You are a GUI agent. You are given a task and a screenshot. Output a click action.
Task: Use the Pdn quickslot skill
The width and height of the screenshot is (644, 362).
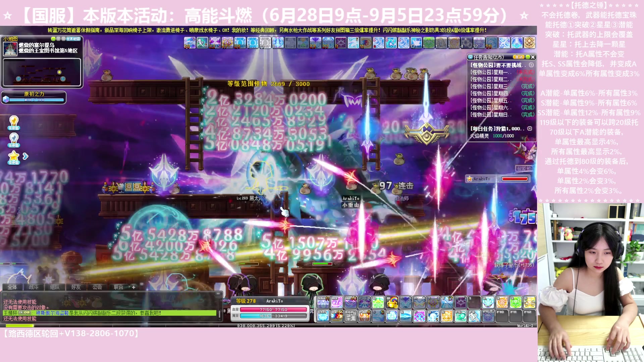(364, 316)
